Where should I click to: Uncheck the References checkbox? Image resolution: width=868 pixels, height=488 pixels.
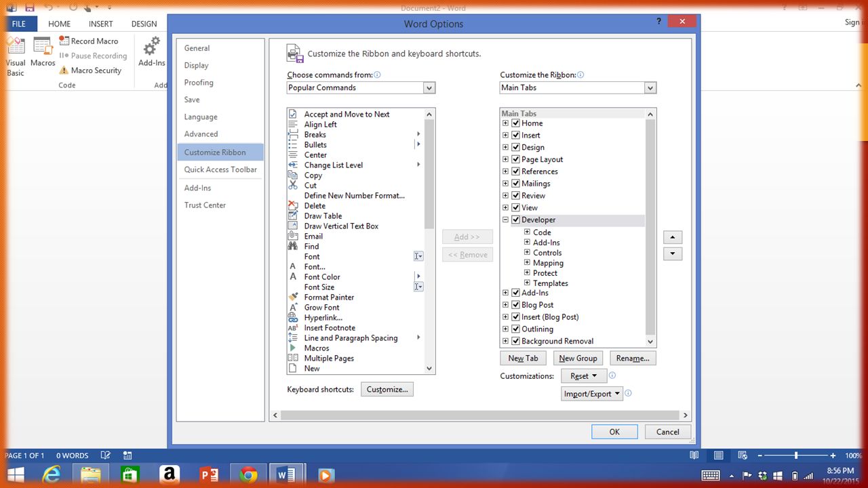[x=516, y=171]
